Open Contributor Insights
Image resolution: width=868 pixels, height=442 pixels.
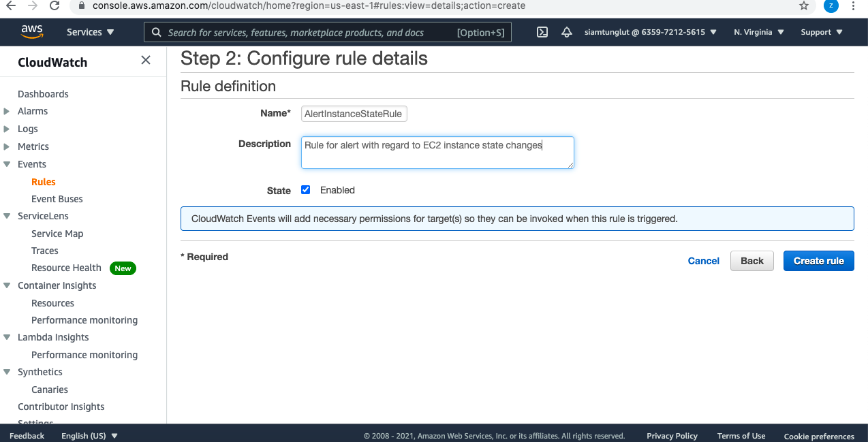[x=61, y=407]
